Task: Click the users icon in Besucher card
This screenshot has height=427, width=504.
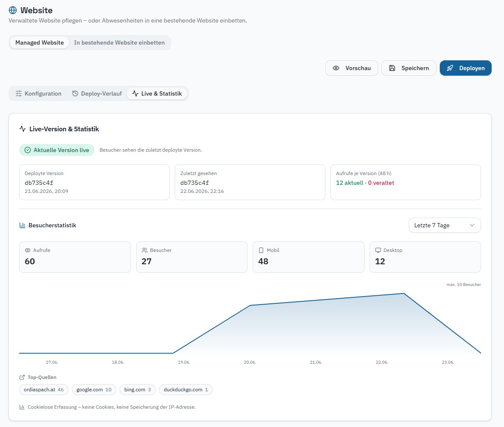Action: tap(145, 250)
